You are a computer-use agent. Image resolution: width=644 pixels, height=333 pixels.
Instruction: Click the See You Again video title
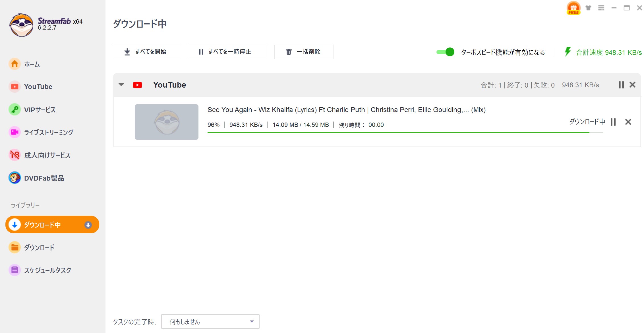[x=347, y=110]
